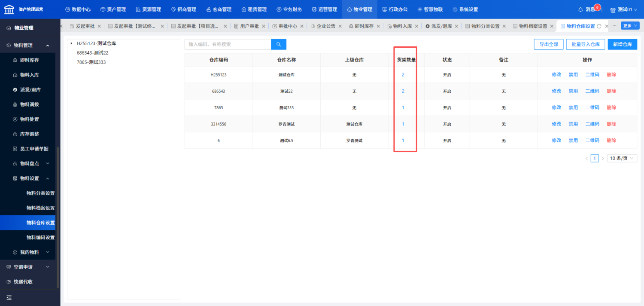Viewport: 644px width, 306px height.
Task: Open the 租赁管理 top menu
Action: coord(254,9)
